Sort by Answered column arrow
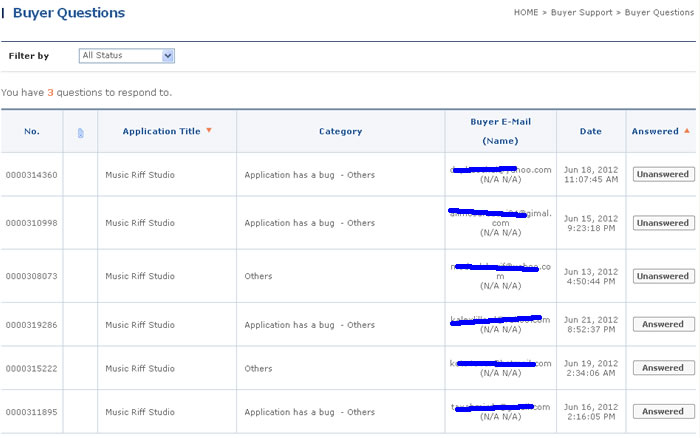This screenshot has height=438, width=700. click(x=687, y=131)
